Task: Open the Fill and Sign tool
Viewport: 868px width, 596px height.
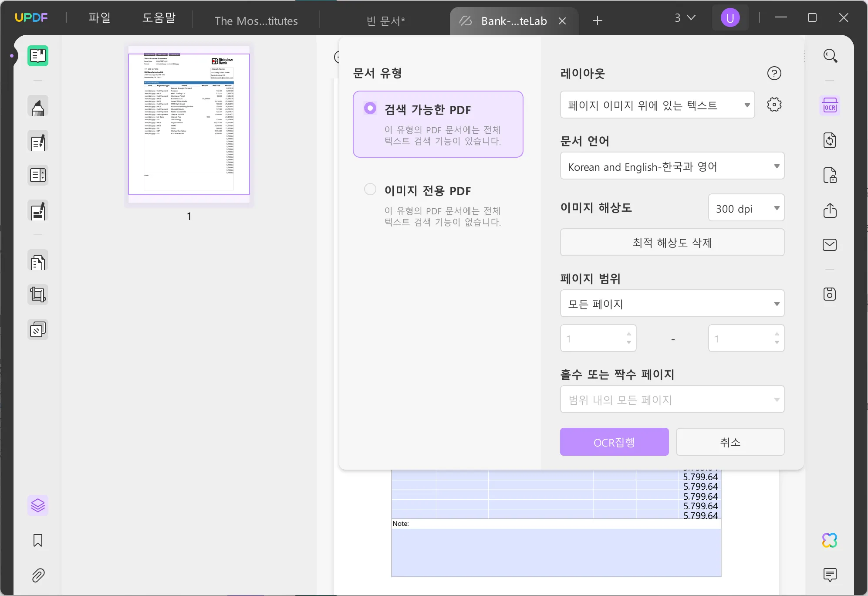Action: [38, 211]
